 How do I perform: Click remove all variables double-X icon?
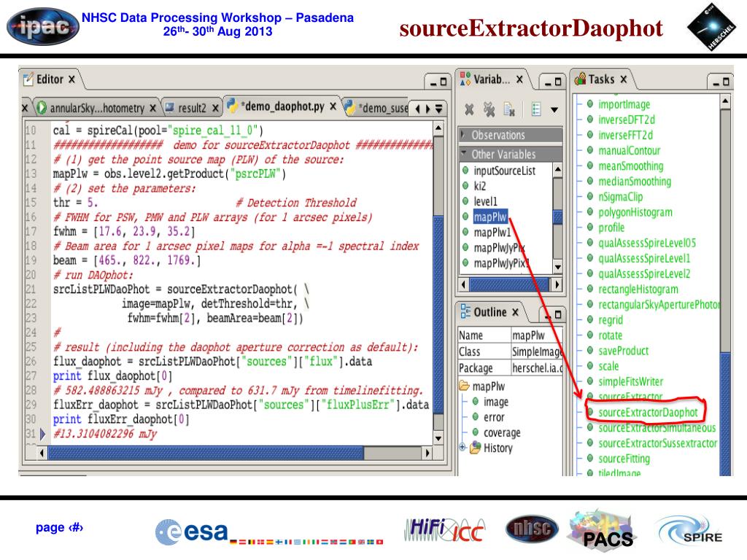(489, 110)
